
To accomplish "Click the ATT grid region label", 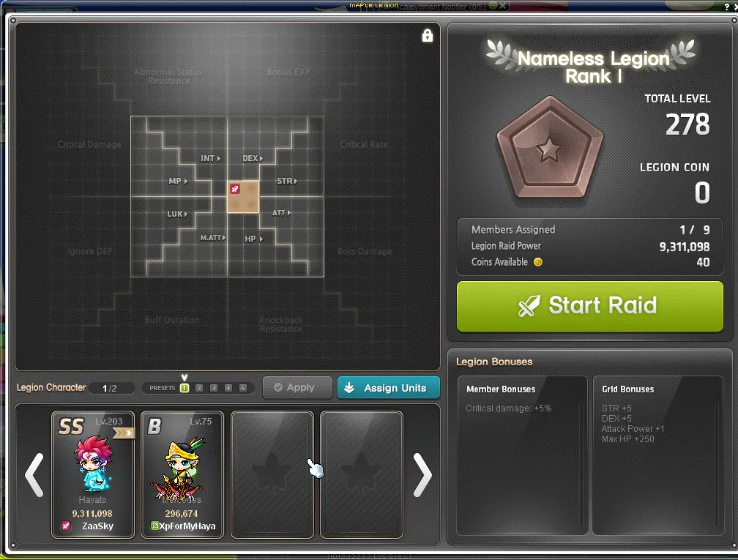I will coord(281,213).
